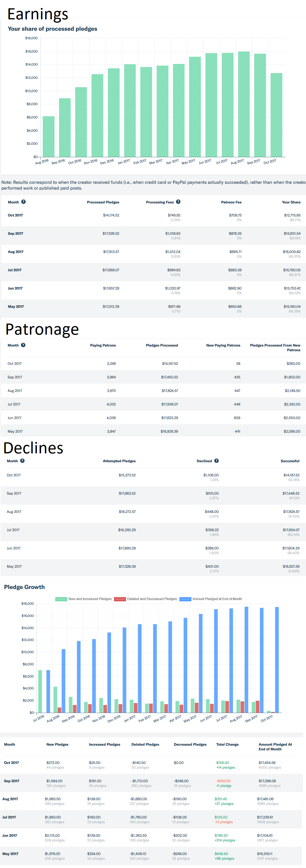Click help icon beside Month in Declines table
Image resolution: width=306 pixels, height=868 pixels.
(x=22, y=461)
